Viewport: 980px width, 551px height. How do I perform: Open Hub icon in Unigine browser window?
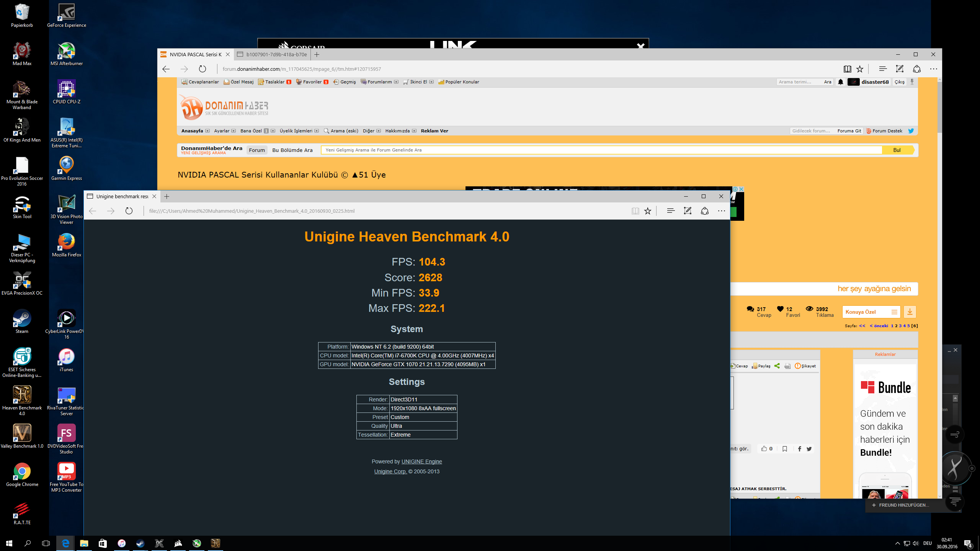pyautogui.click(x=671, y=211)
